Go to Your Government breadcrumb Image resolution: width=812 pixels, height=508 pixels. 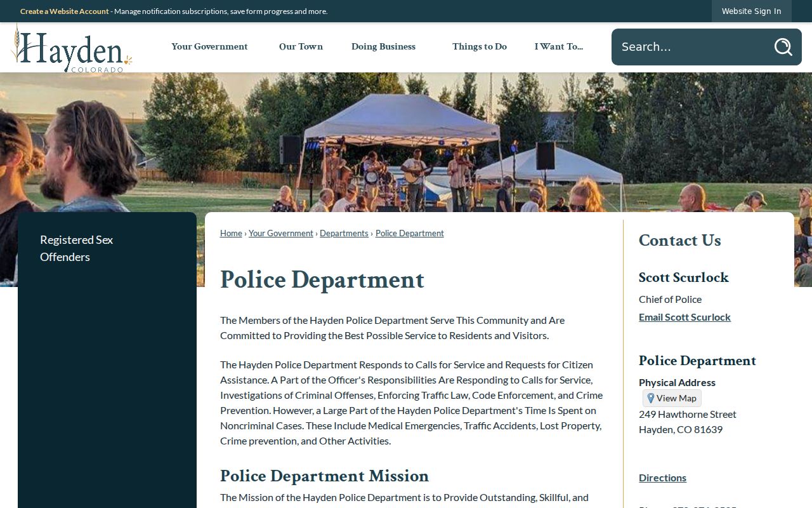click(x=281, y=233)
